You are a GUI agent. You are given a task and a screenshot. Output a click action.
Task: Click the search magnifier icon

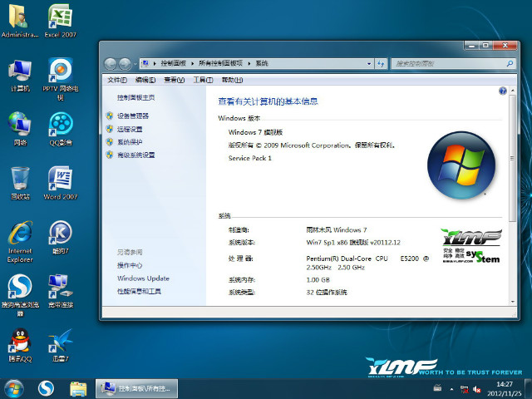tap(510, 63)
